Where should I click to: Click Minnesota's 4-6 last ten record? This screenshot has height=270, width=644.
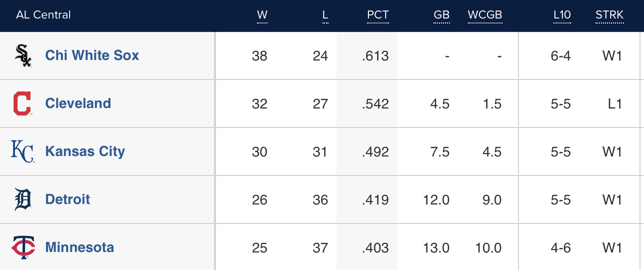[560, 247]
